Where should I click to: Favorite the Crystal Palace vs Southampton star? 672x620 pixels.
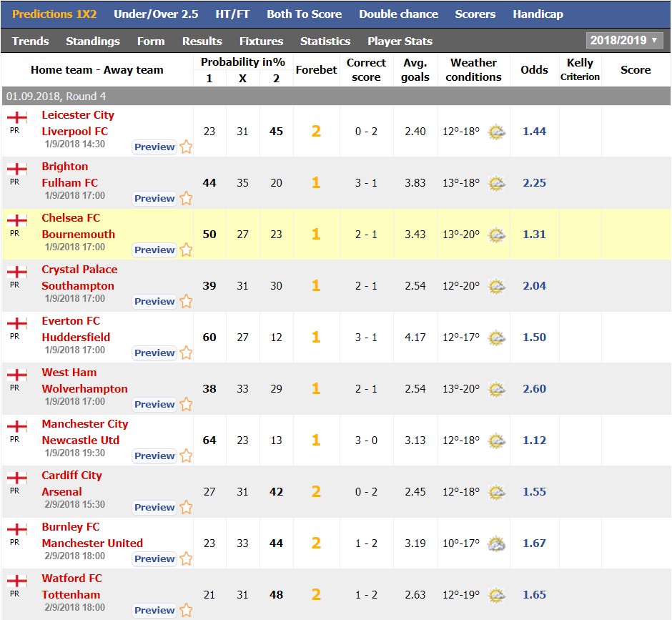186,302
